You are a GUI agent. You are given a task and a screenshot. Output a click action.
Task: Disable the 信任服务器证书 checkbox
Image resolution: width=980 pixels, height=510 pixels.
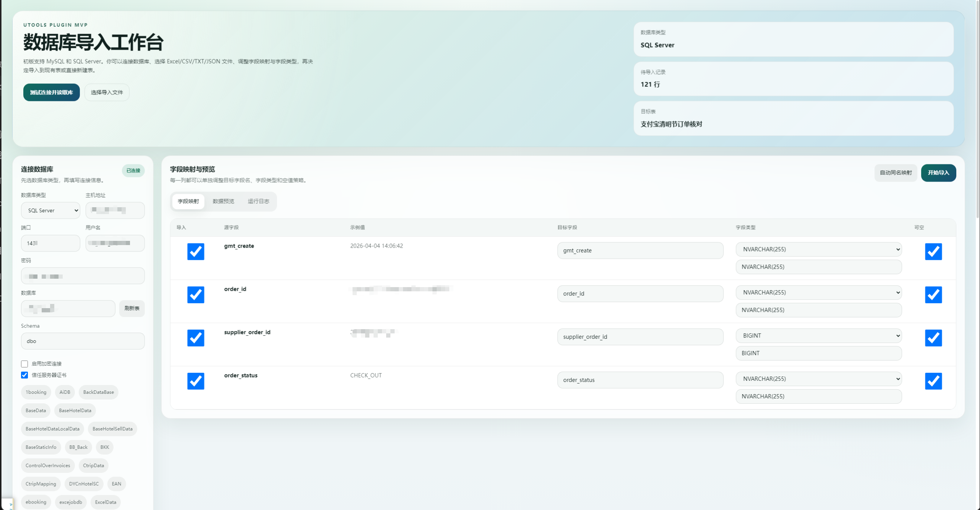24,375
